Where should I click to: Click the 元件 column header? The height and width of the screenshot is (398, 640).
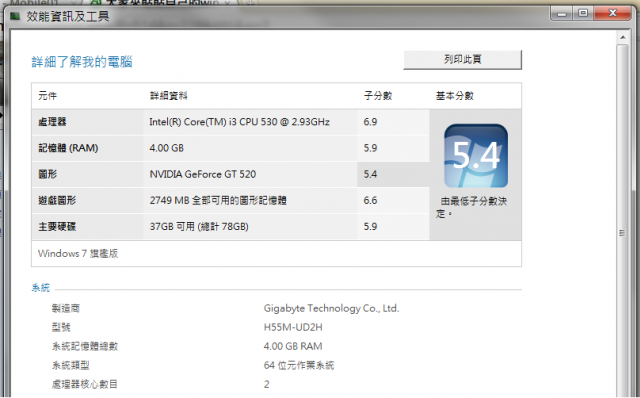[x=47, y=96]
